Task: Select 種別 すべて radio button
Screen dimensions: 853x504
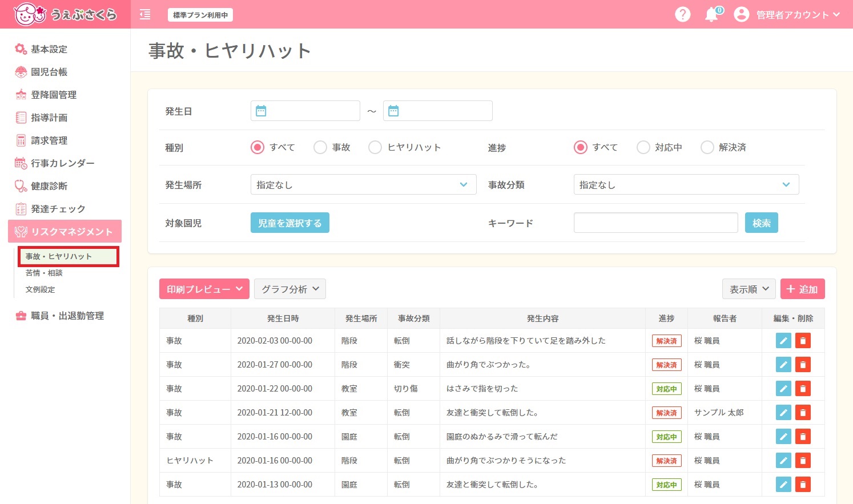Action: pos(257,147)
